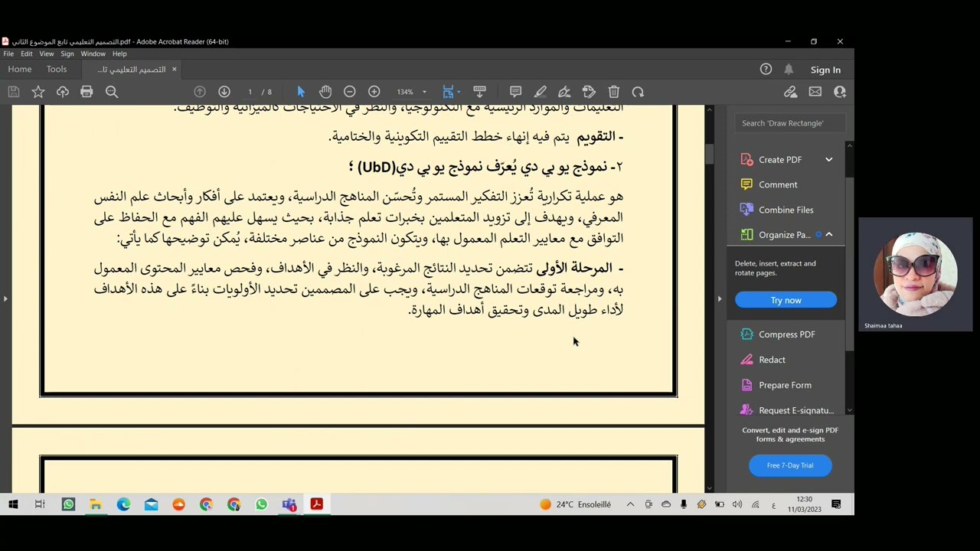Activate the hand pan tool
980x551 pixels.
(325, 92)
